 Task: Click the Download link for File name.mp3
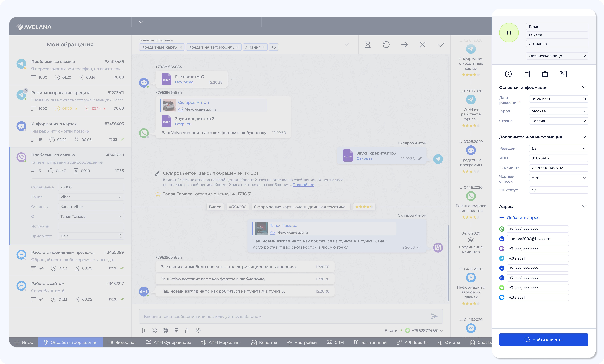coord(184,82)
